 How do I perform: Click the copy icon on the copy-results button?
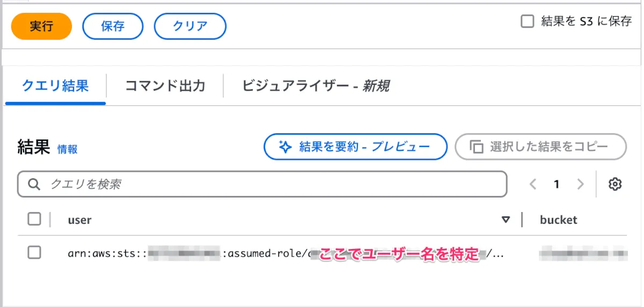(476, 147)
